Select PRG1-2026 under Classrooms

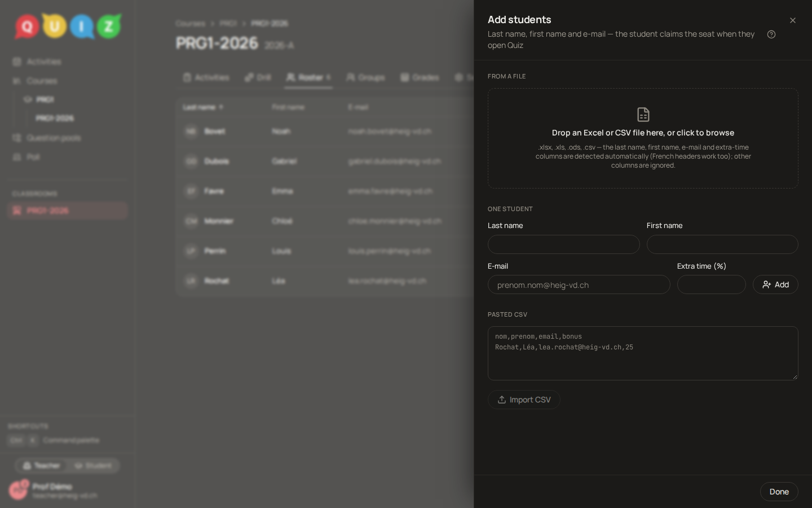[68, 211]
